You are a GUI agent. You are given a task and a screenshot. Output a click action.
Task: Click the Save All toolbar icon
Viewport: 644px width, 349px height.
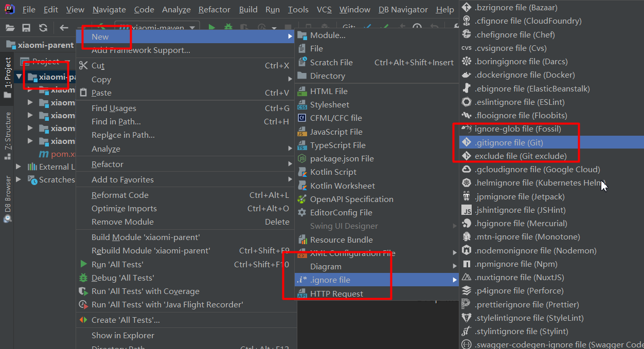tap(26, 28)
